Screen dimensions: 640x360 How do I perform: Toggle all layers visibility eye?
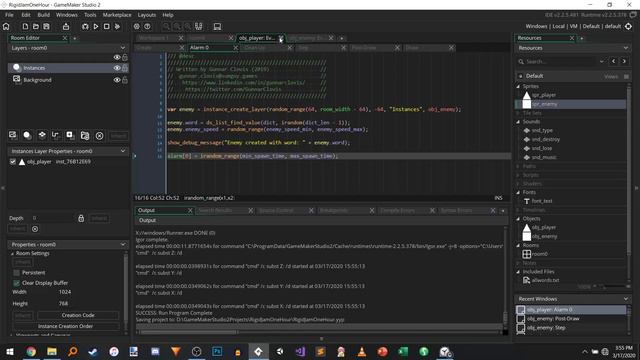[x=117, y=58]
